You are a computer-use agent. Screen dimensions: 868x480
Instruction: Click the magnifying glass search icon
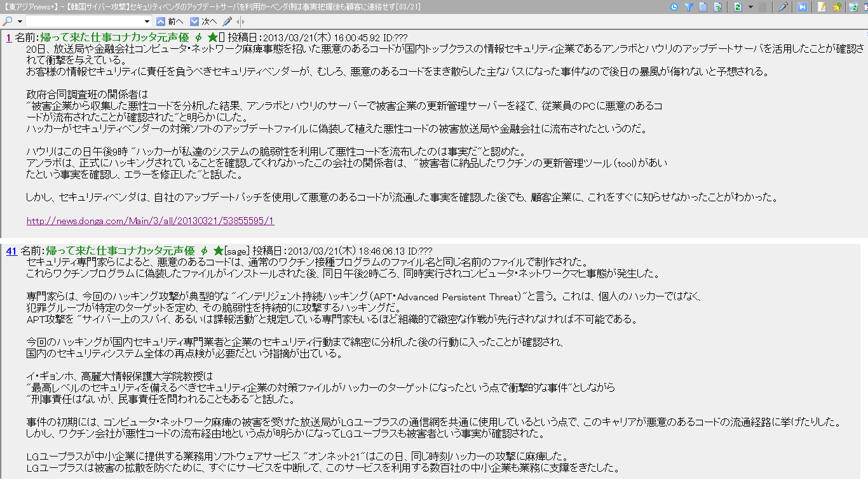point(6,22)
